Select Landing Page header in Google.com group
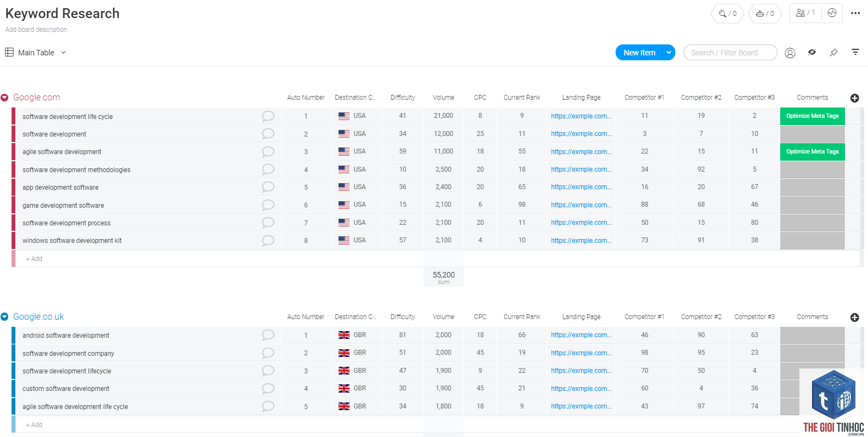The height and width of the screenshot is (437, 868). point(581,98)
